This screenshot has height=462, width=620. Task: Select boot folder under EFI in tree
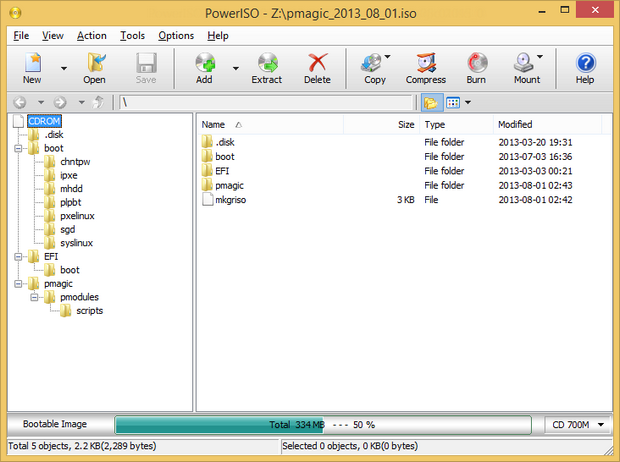coord(70,270)
